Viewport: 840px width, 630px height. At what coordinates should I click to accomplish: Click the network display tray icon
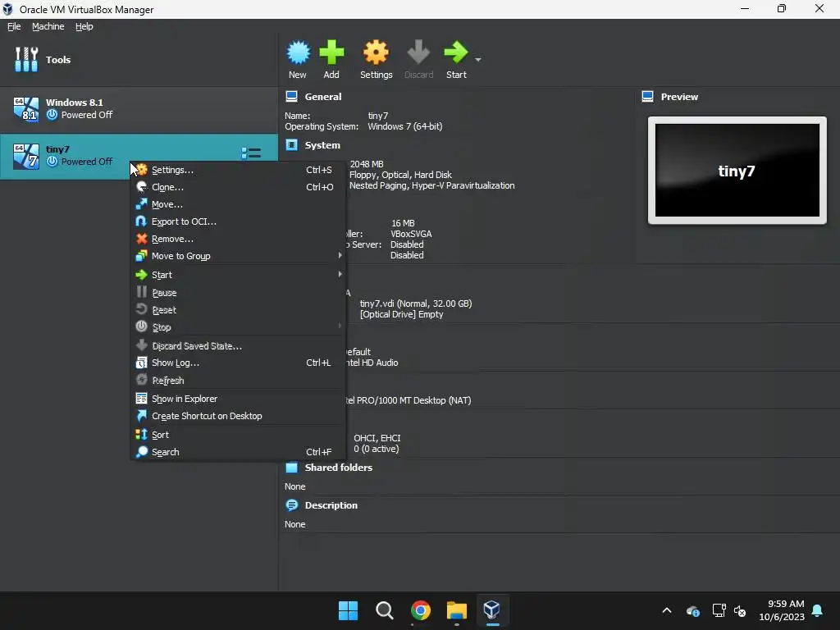coord(719,610)
